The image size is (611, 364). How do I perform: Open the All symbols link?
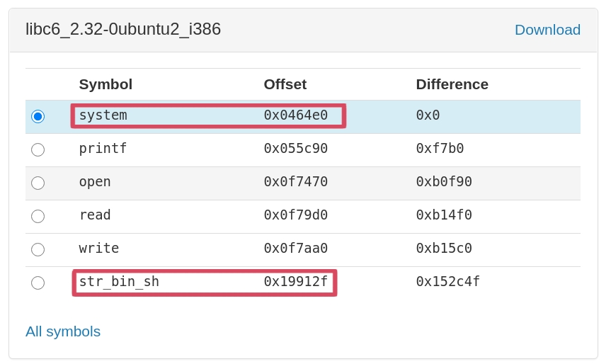point(63,331)
